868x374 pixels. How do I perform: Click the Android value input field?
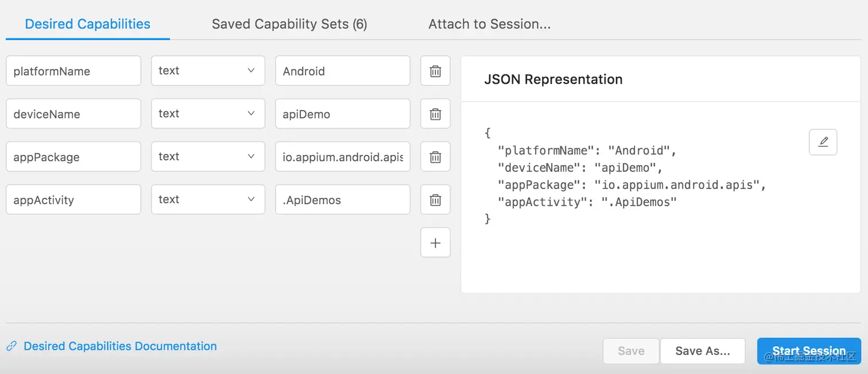(x=342, y=71)
